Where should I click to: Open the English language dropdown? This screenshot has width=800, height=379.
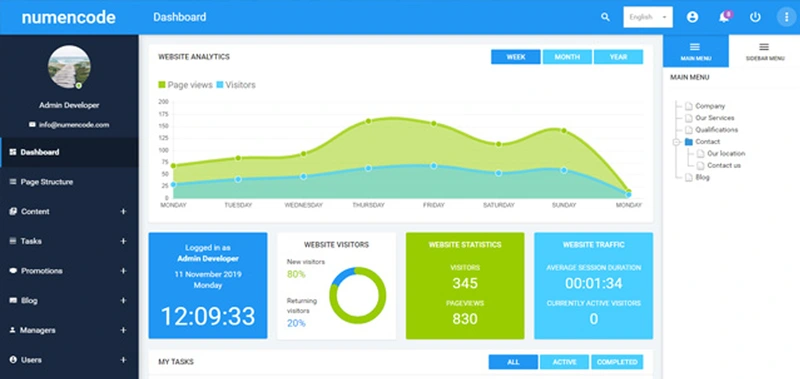tap(648, 17)
